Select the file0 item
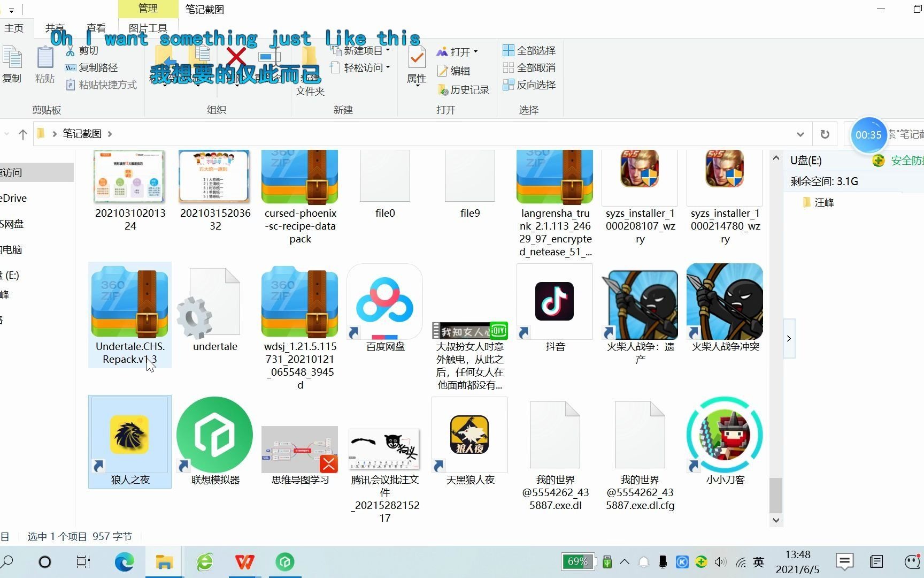The width and height of the screenshot is (924, 578). (385, 185)
